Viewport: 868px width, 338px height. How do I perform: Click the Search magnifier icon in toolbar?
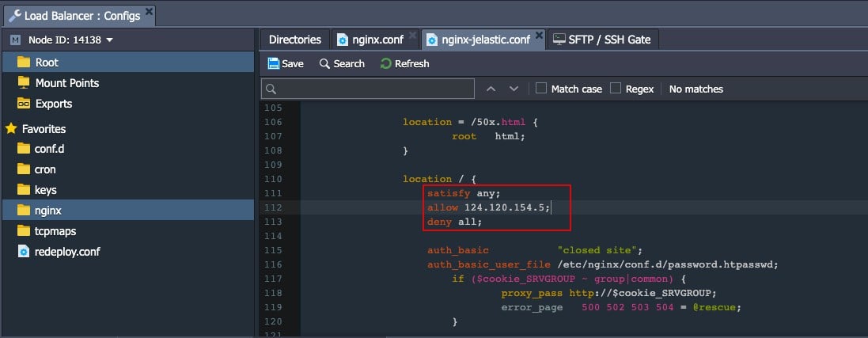pyautogui.click(x=324, y=63)
